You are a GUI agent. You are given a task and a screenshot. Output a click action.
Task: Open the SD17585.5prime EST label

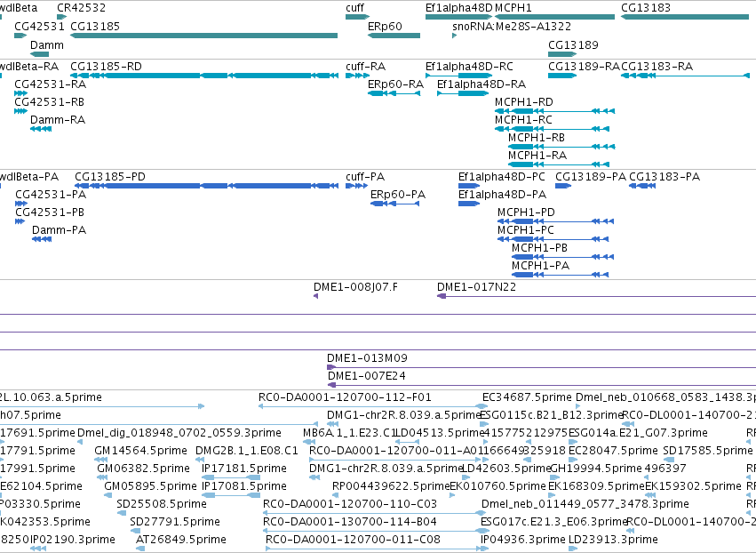pyautogui.click(x=708, y=451)
